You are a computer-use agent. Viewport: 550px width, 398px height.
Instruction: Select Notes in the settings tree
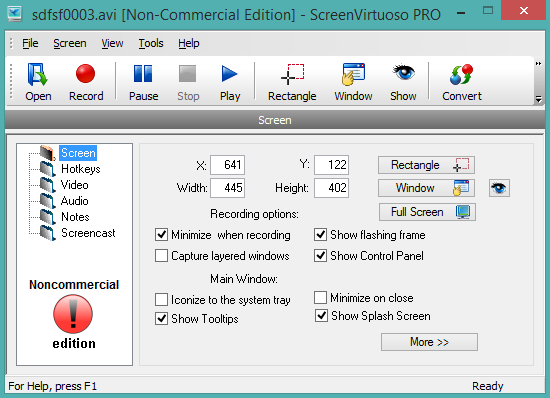(75, 217)
